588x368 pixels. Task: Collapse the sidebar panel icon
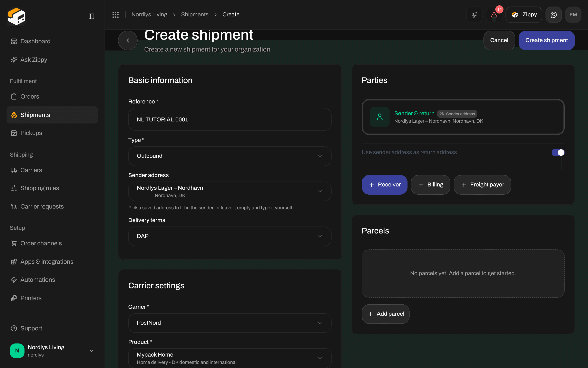pos(91,16)
